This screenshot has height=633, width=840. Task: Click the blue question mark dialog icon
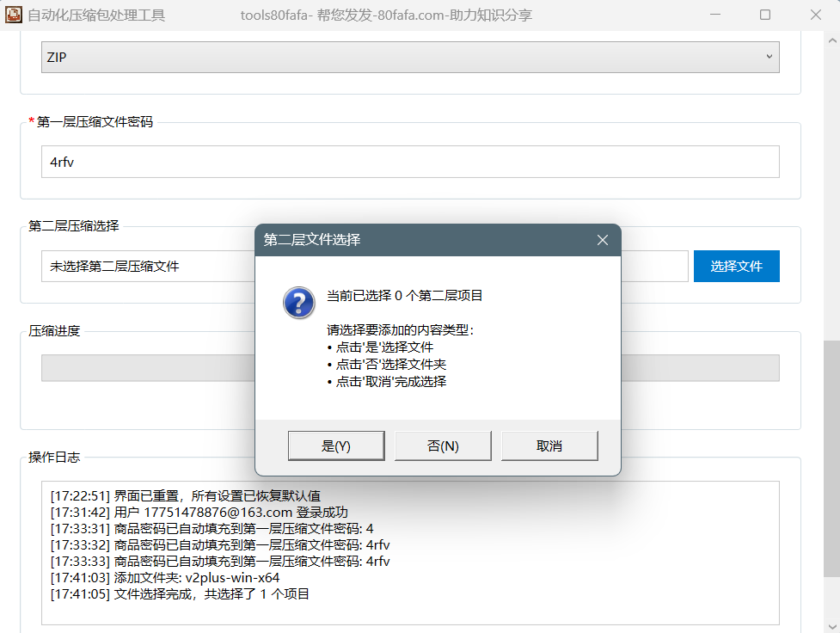tap(298, 304)
